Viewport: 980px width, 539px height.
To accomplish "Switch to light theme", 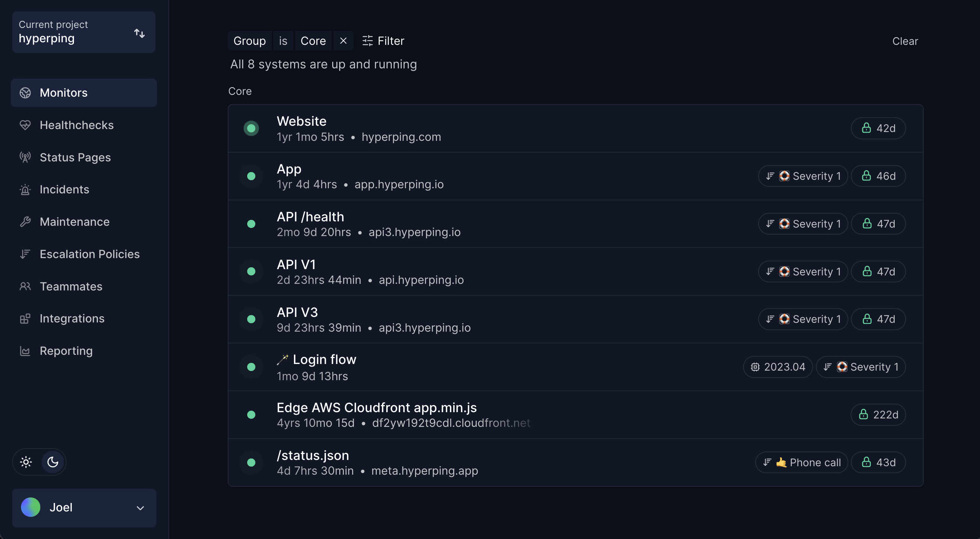I will click(x=26, y=462).
